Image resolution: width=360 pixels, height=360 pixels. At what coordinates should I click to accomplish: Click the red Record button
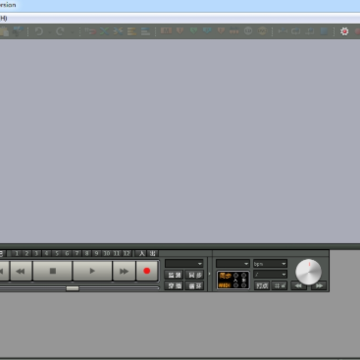[147, 271]
